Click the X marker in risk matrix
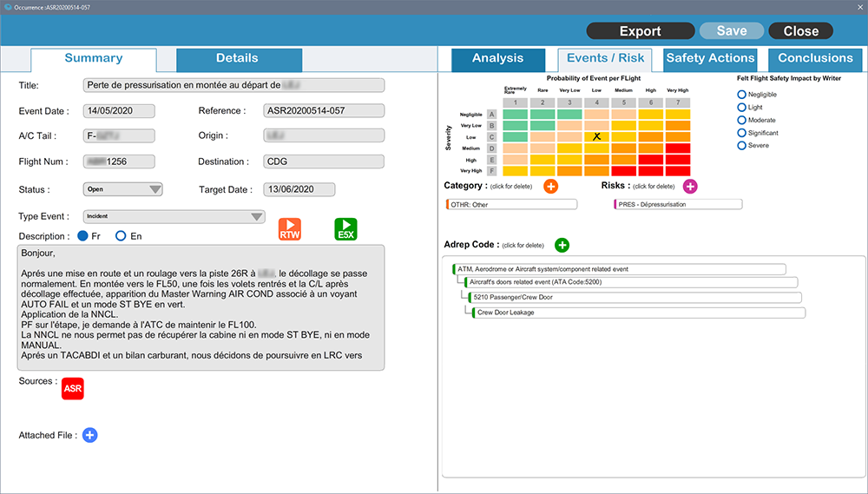 click(596, 137)
